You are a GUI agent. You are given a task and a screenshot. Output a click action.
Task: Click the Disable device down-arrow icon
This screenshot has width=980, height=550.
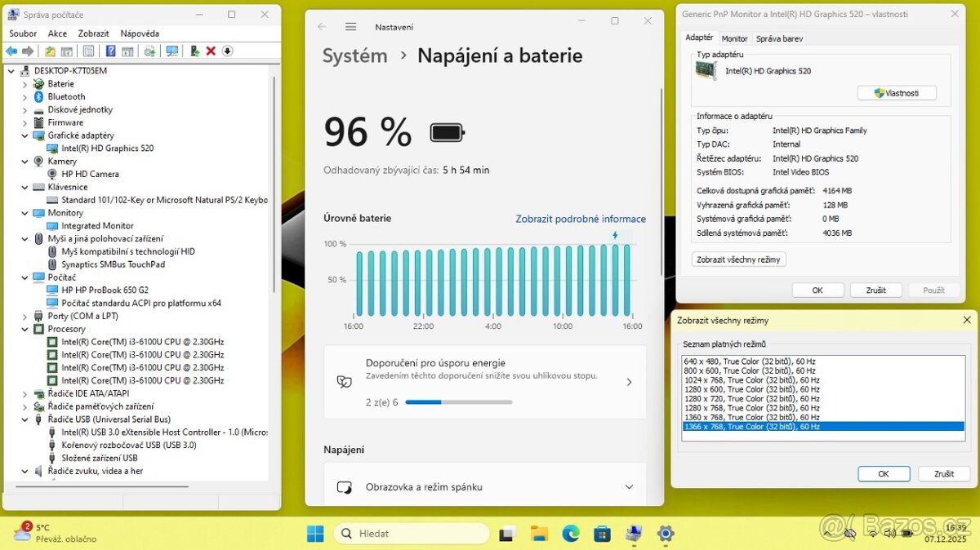[227, 51]
